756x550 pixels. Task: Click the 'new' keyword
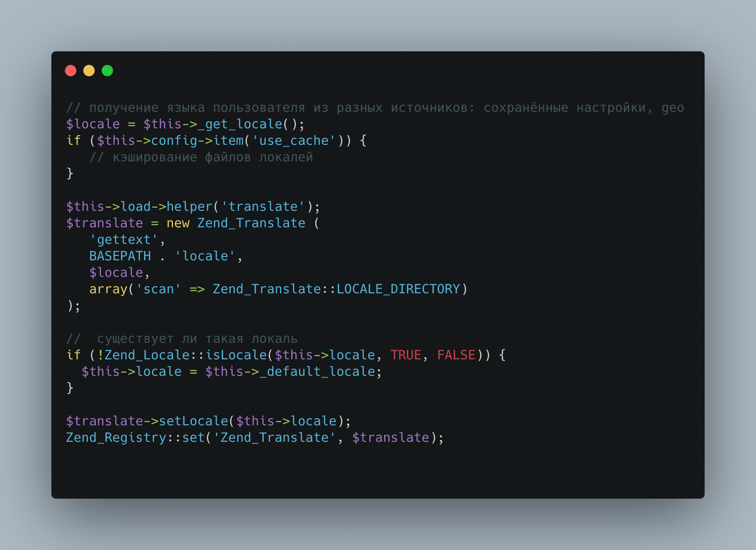click(178, 223)
